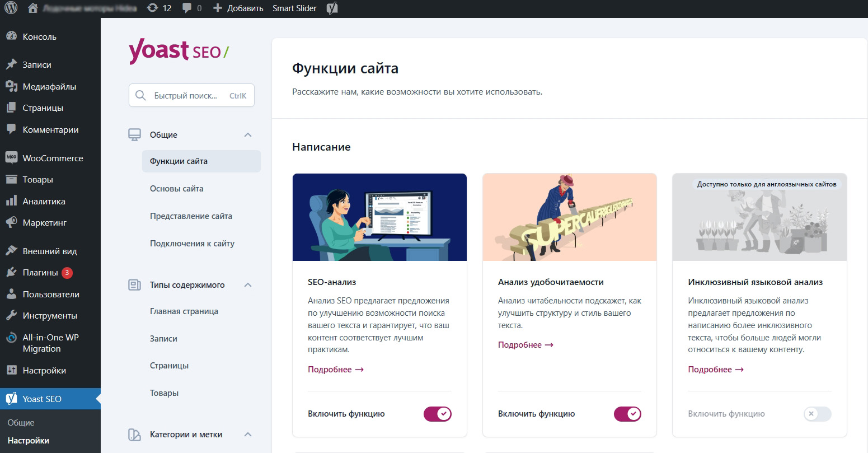Collapse the Типы содержимого section chevron

pos(248,285)
